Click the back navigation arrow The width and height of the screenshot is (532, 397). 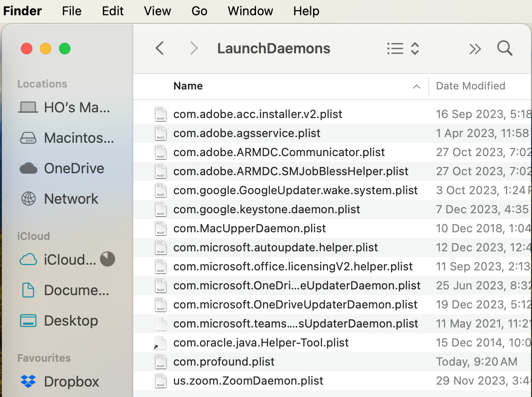point(160,49)
